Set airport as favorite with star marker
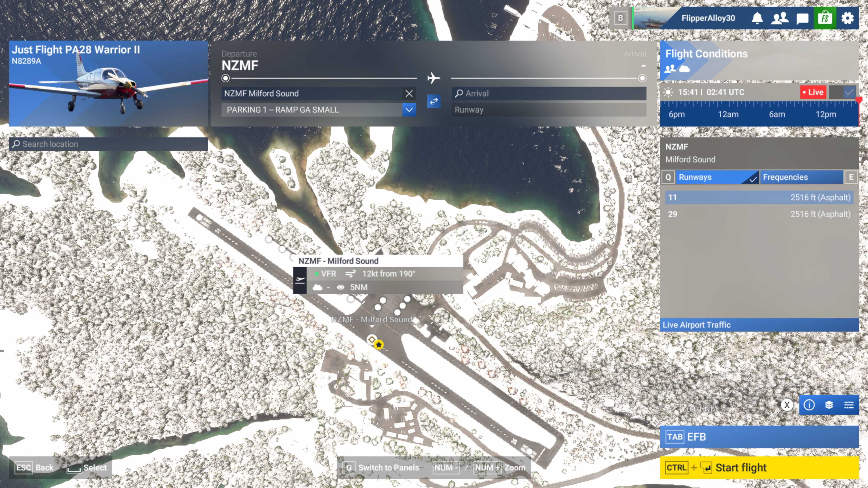Image resolution: width=868 pixels, height=488 pixels. point(379,345)
